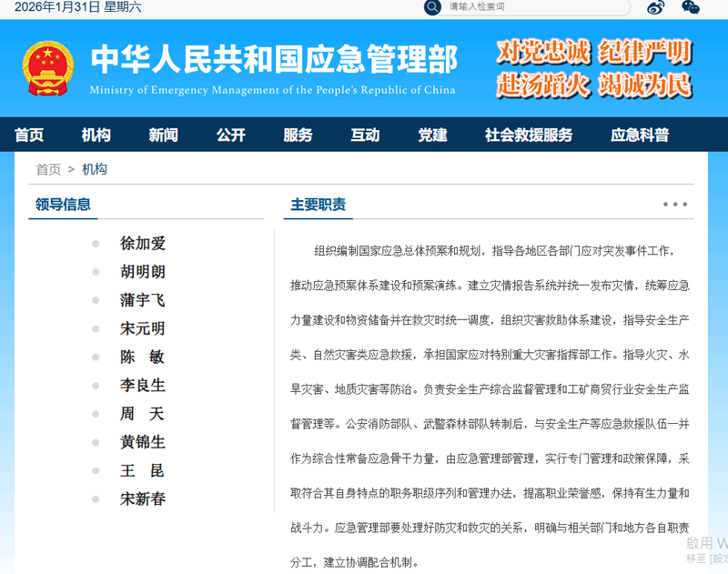Open leader profile 徐加爱
Screen dimensions: 728x574
[x=143, y=244]
